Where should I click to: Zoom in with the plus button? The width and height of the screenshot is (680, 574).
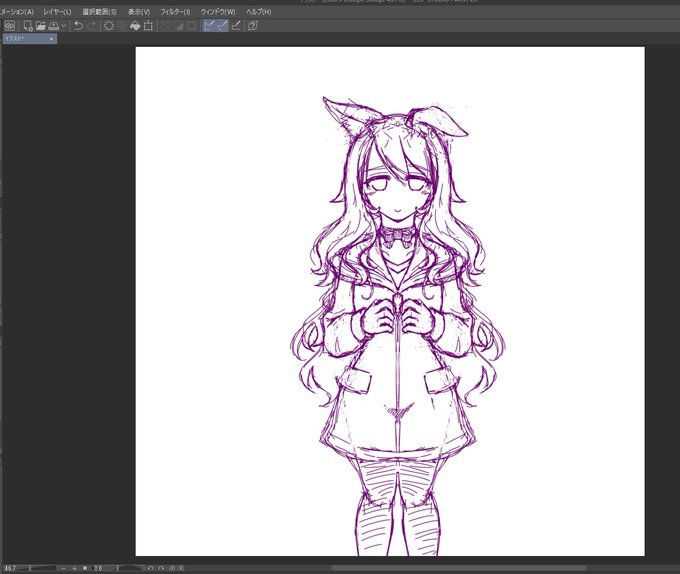[x=75, y=568]
